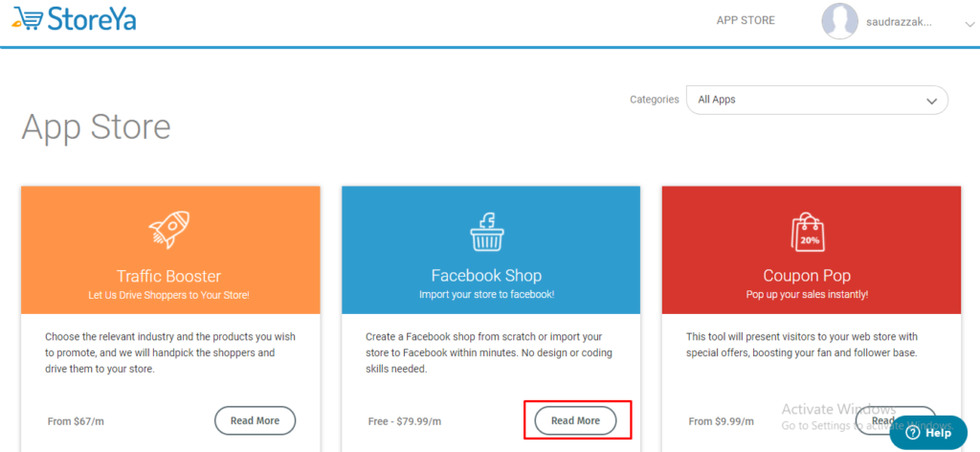Expand the account menu chevron
980x452 pixels.
click(x=969, y=24)
